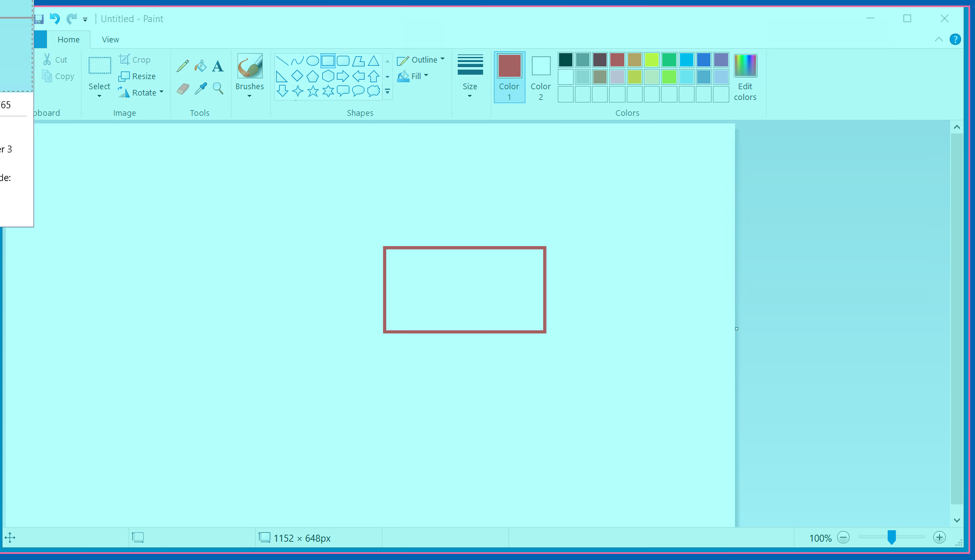Click the Resize button
Viewport: 975px width, 560px height.
[x=137, y=76]
